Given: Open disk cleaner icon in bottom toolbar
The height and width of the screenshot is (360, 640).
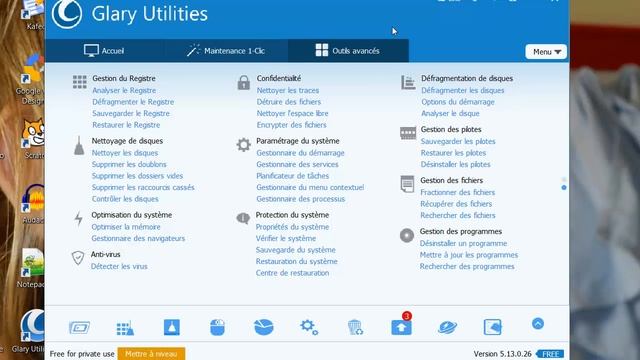Looking at the screenshot, I should (x=79, y=327).
